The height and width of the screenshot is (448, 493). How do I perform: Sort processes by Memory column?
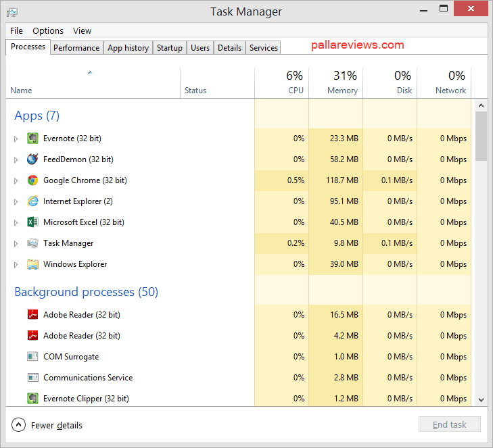pyautogui.click(x=342, y=82)
